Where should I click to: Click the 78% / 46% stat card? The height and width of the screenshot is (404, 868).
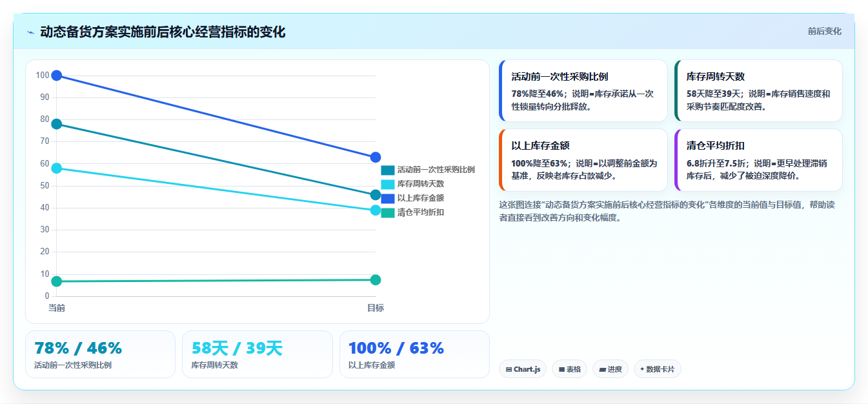tap(100, 354)
